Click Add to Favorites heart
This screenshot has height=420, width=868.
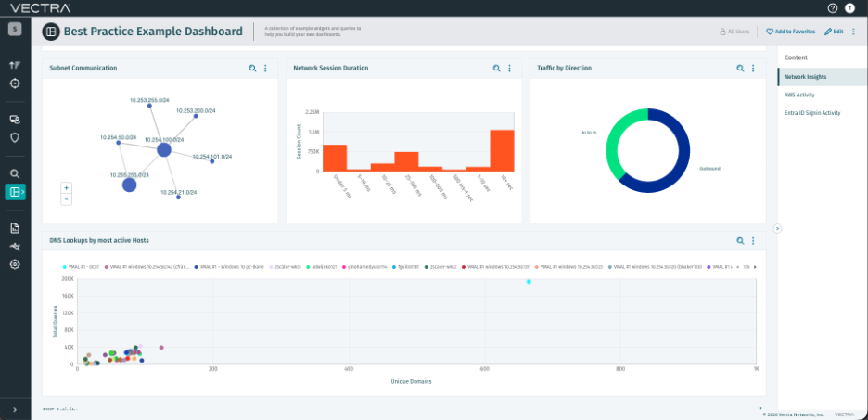click(790, 32)
